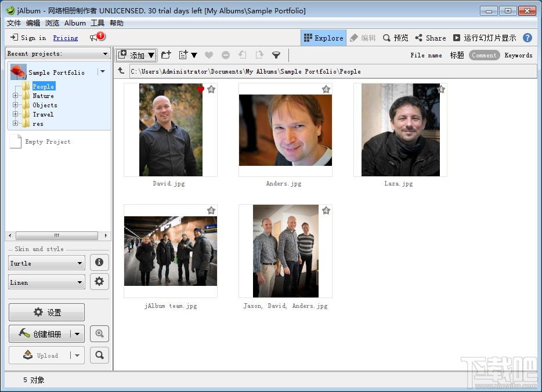Select the Travel folder

[43, 114]
